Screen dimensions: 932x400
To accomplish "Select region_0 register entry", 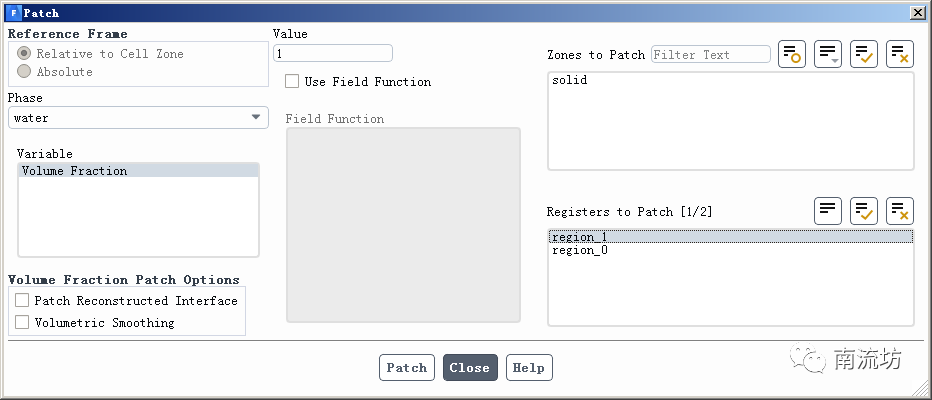I will [x=580, y=250].
